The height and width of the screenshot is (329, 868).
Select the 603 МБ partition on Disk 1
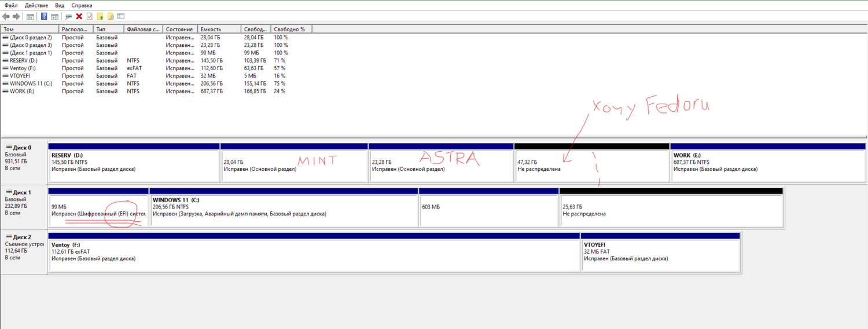[488, 207]
